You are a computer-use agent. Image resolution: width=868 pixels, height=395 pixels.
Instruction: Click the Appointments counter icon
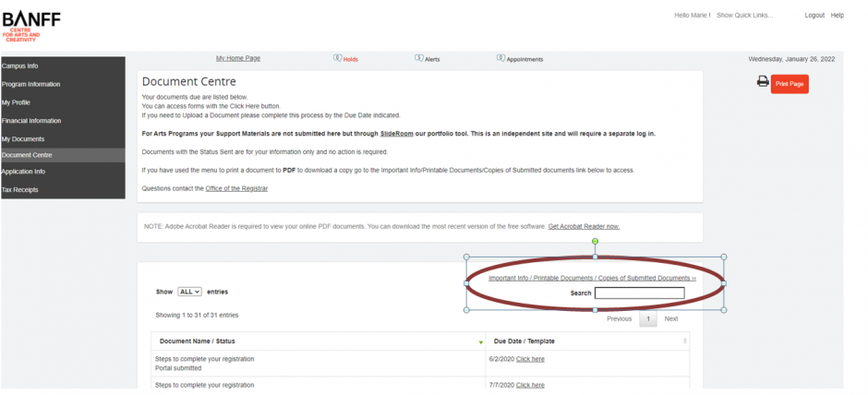[x=501, y=58]
